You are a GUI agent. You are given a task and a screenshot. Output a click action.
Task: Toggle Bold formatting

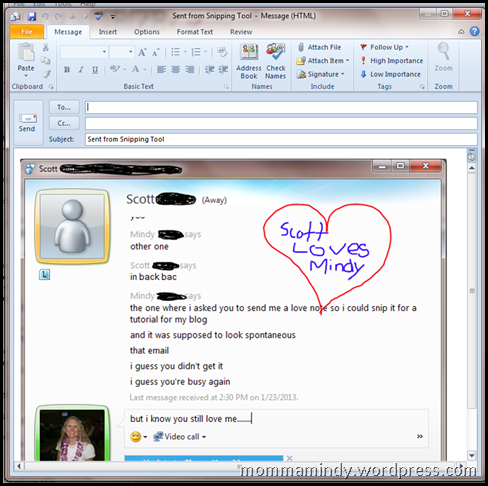pyautogui.click(x=67, y=69)
